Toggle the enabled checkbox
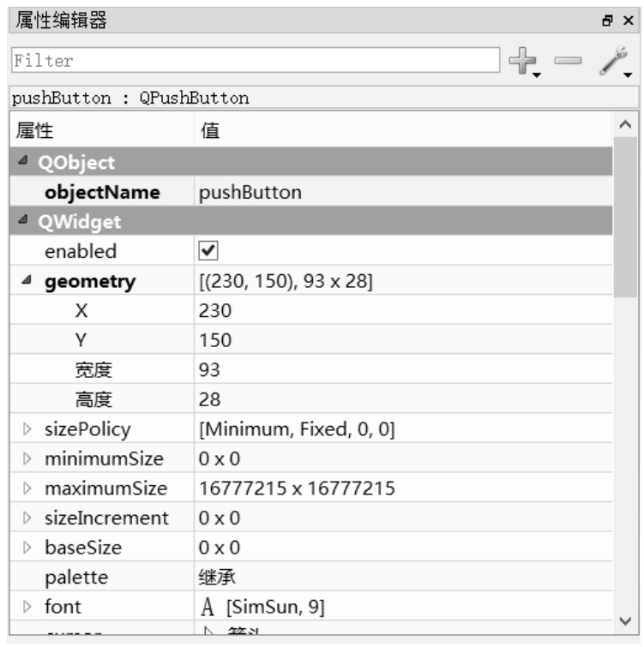The height and width of the screenshot is (647, 644). click(208, 252)
